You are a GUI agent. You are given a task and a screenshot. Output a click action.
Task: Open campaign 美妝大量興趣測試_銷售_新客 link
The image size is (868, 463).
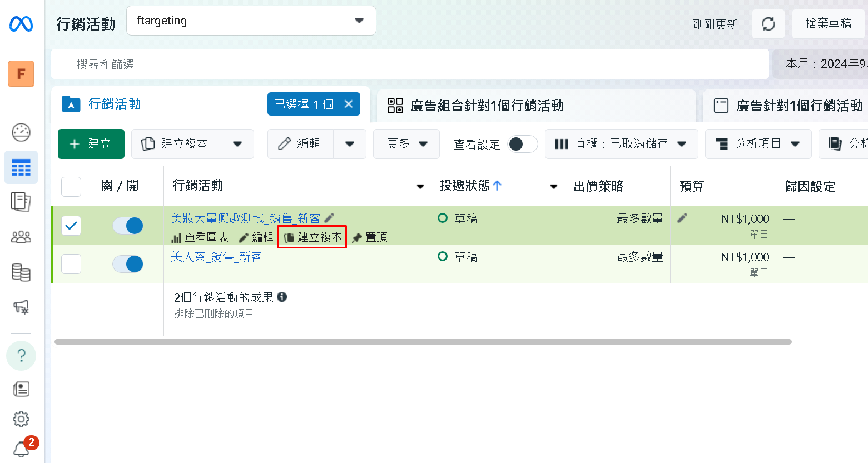246,218
